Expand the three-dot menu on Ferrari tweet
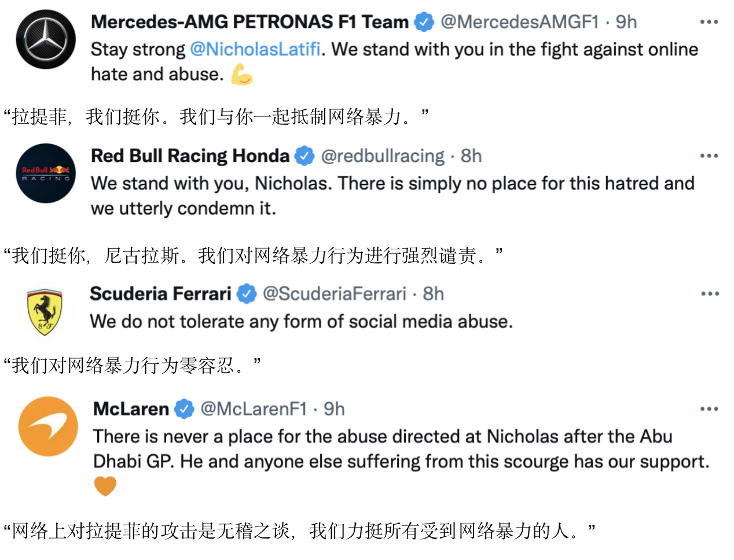Image resolution: width=734 pixels, height=560 pixels. 710,294
